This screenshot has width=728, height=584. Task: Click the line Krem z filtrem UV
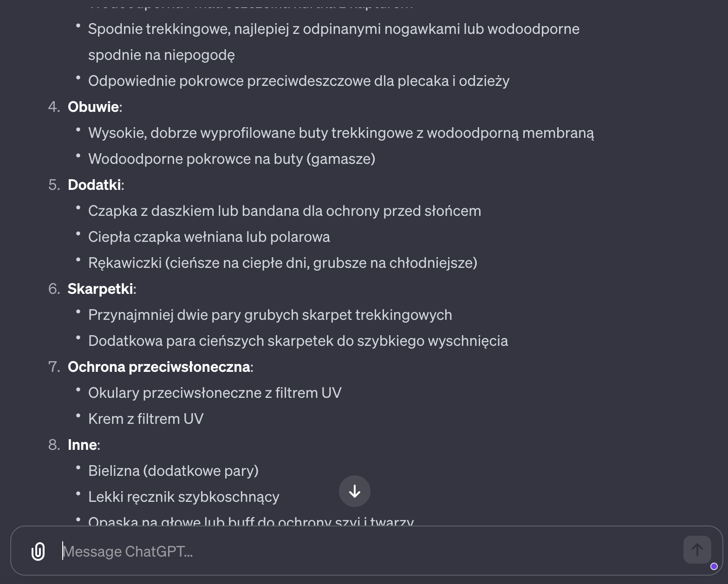point(146,418)
